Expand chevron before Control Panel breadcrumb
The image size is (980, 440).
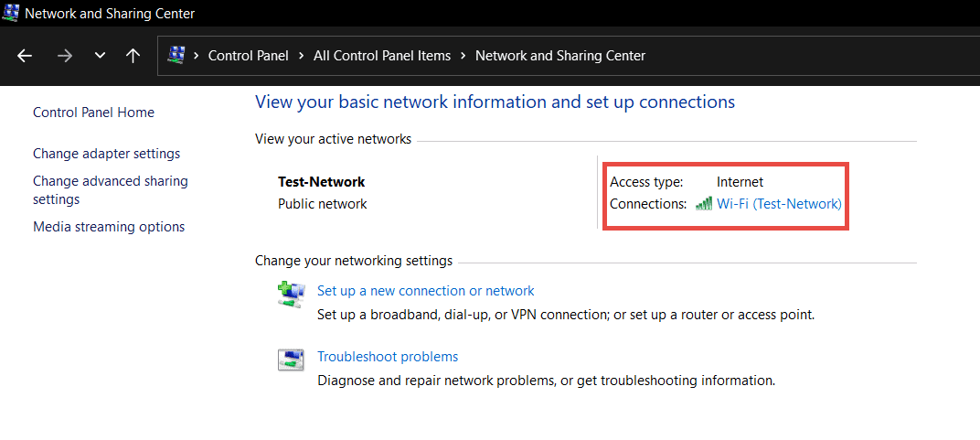pos(197,56)
